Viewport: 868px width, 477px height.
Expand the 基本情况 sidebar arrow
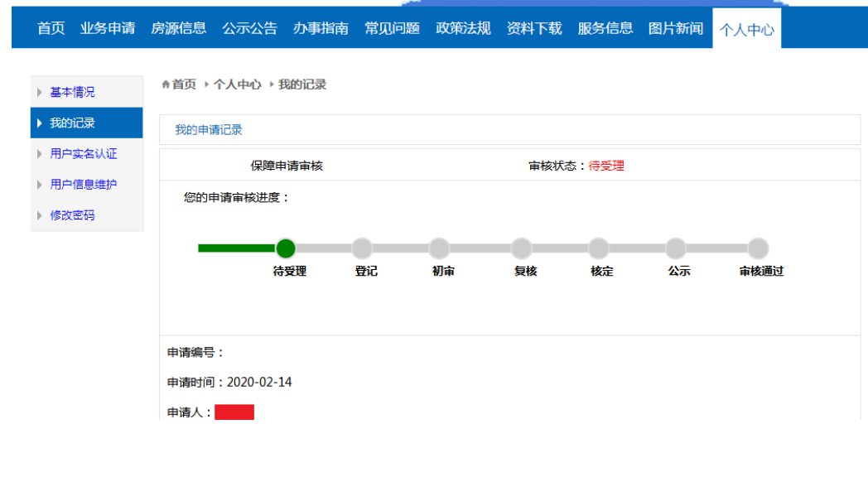(x=40, y=92)
